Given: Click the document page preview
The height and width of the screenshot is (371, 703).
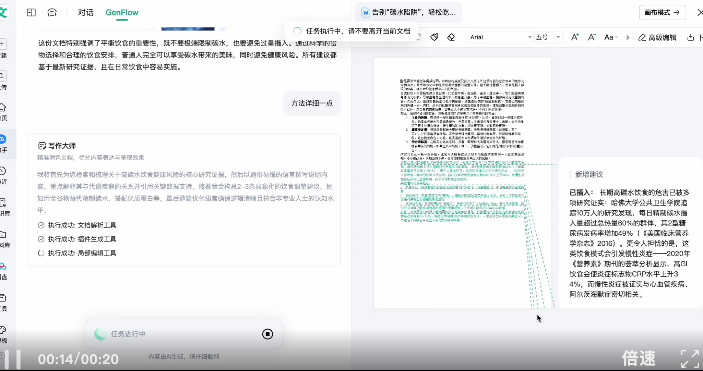Looking at the screenshot, I should pos(462,183).
